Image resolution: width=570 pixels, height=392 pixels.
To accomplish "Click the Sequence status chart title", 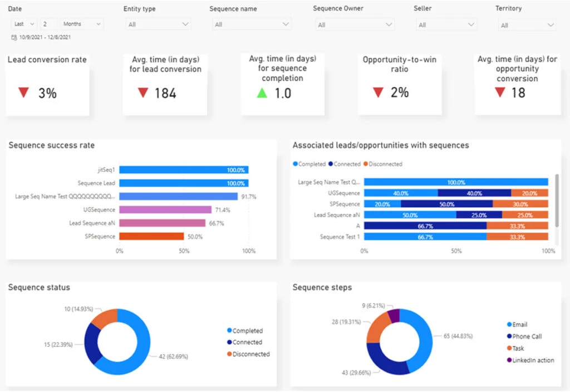I will click(x=39, y=287).
